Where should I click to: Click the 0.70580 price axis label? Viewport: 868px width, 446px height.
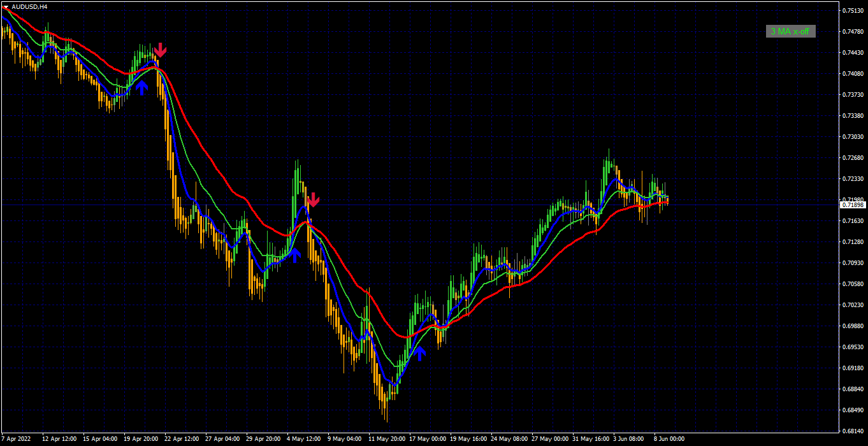coord(853,284)
